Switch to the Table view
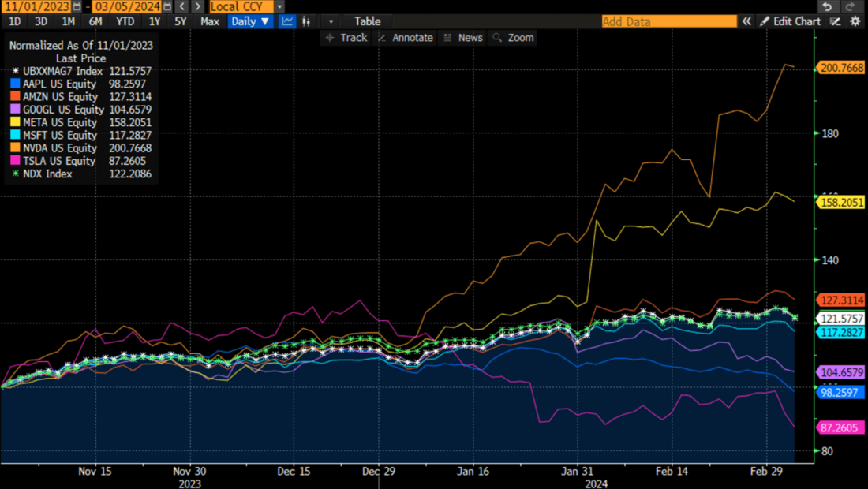868x489 pixels. coord(367,21)
